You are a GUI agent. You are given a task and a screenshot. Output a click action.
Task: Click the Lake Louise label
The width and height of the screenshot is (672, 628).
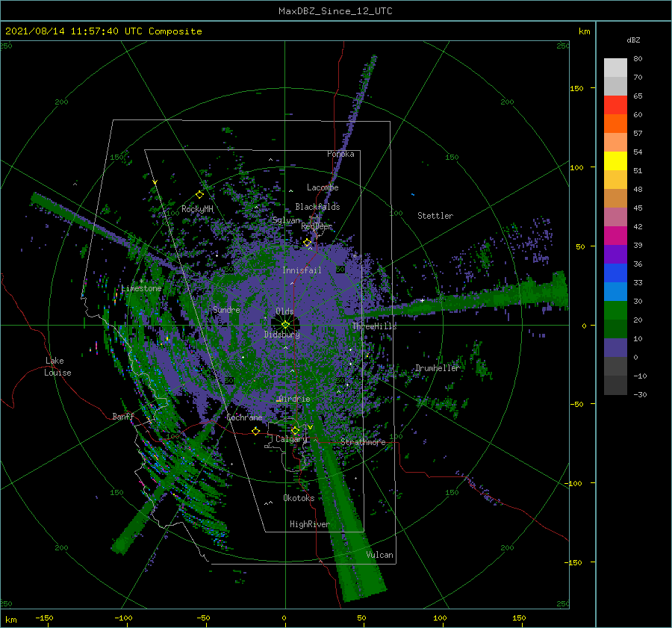pos(57,367)
